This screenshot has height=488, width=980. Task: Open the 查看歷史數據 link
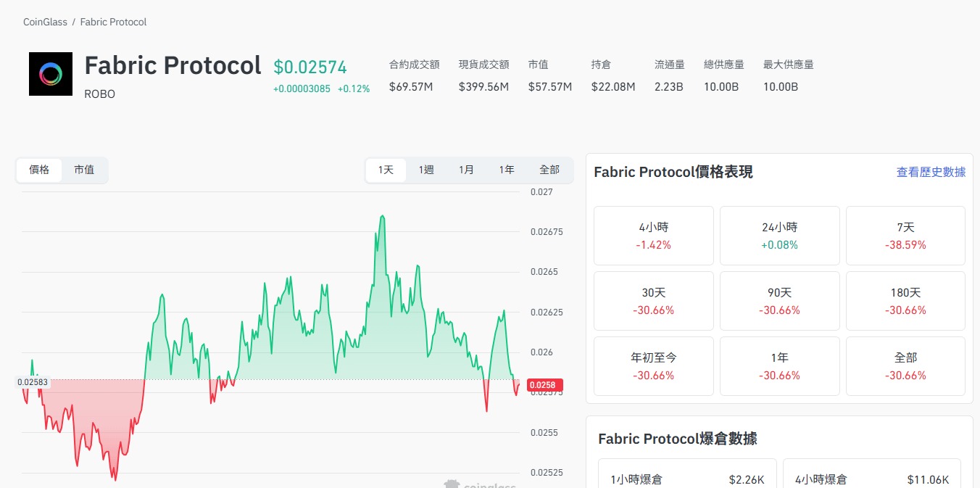931,172
